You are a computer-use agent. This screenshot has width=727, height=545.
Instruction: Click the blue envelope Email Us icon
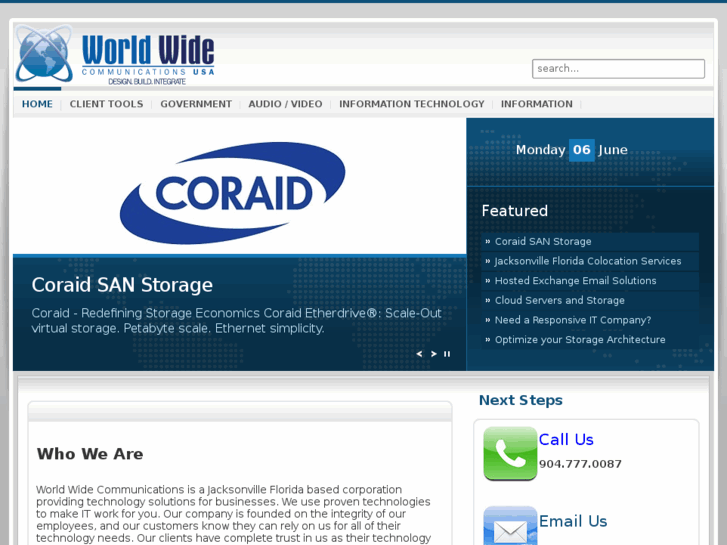[510, 526]
